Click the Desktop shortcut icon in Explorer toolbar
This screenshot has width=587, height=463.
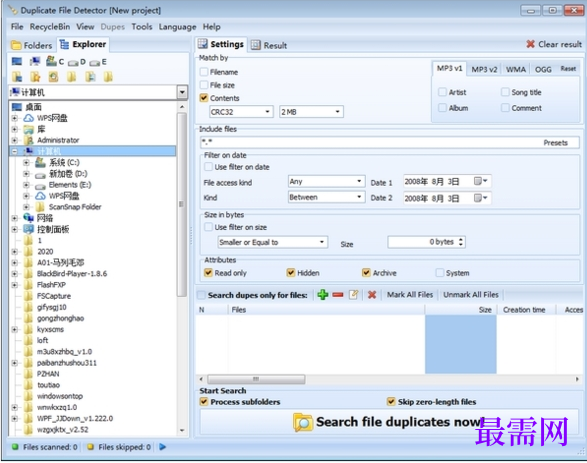pyautogui.click(x=17, y=61)
